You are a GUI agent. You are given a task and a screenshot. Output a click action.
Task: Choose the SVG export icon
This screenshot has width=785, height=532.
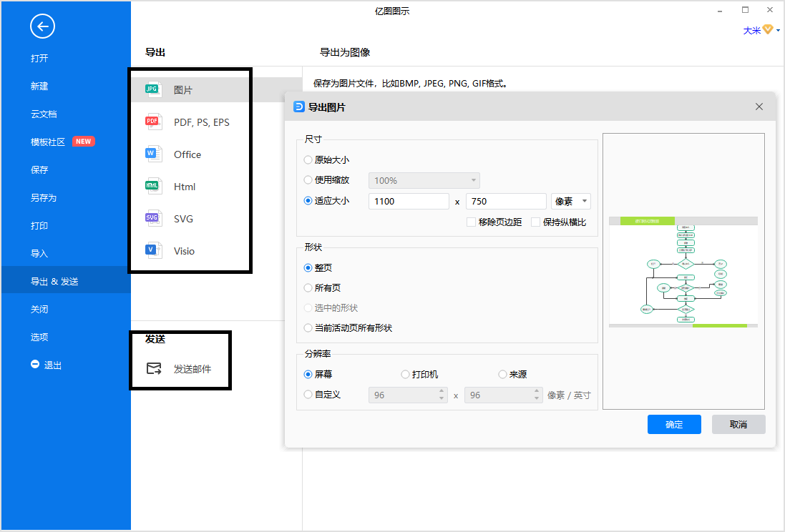pyautogui.click(x=153, y=218)
